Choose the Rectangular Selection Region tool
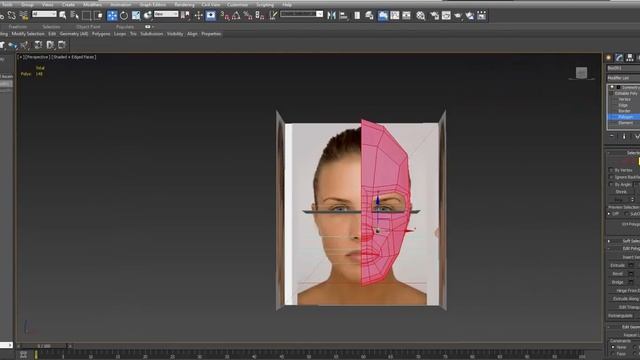 coord(87,16)
